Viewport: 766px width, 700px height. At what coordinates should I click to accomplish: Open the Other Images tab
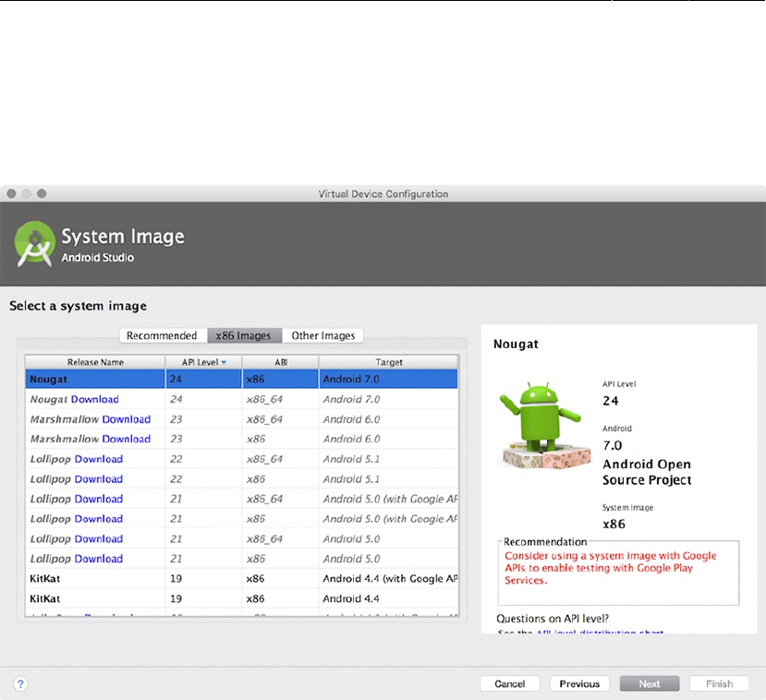322,336
